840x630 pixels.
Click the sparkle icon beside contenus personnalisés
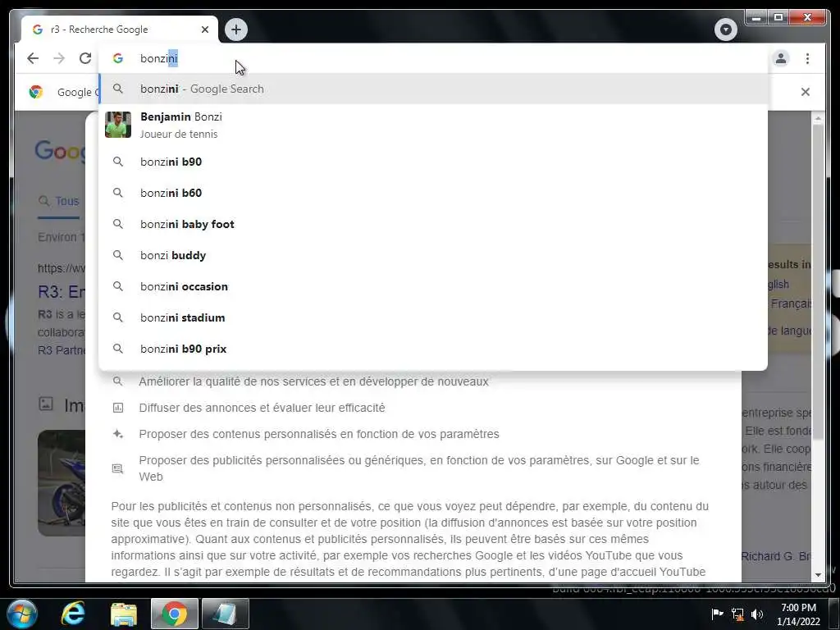[x=118, y=434]
